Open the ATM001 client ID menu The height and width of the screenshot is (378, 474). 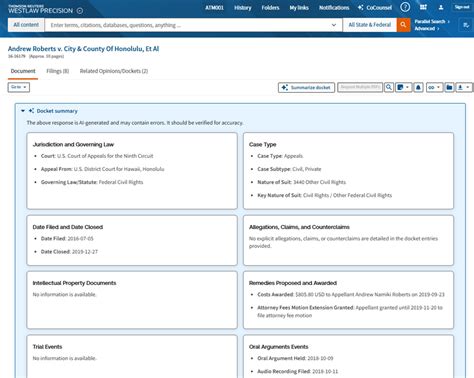pyautogui.click(x=214, y=7)
